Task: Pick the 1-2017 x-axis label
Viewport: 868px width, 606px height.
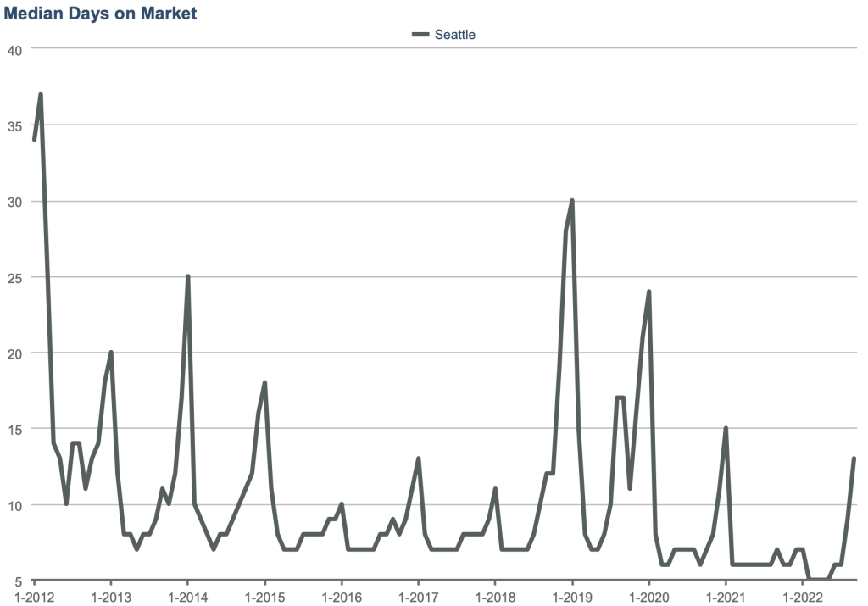Action: click(418, 596)
